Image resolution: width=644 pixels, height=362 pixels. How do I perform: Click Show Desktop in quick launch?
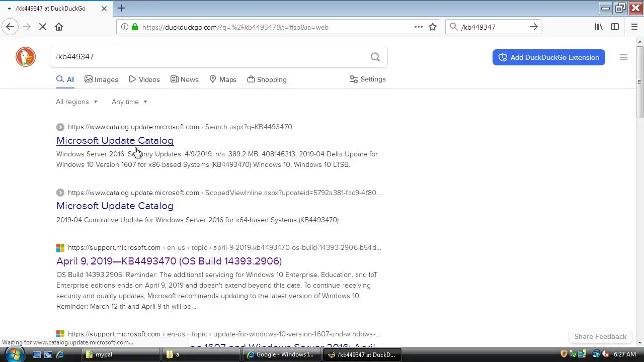tap(37, 354)
